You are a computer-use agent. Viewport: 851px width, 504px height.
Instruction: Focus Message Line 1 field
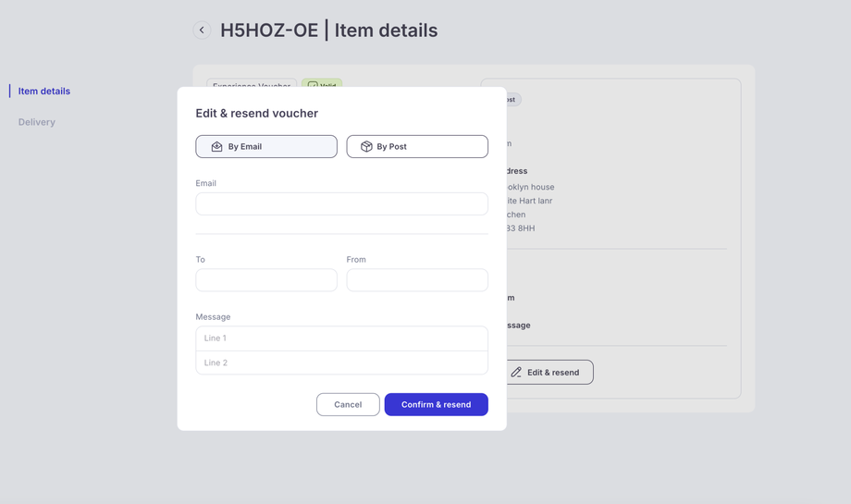point(341,338)
